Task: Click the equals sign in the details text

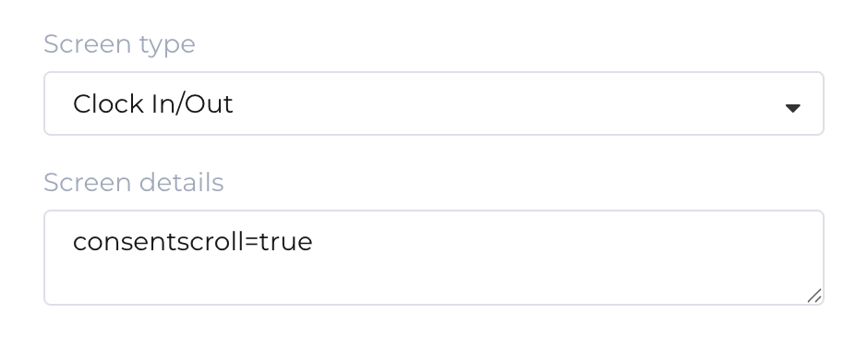Action: click(251, 242)
